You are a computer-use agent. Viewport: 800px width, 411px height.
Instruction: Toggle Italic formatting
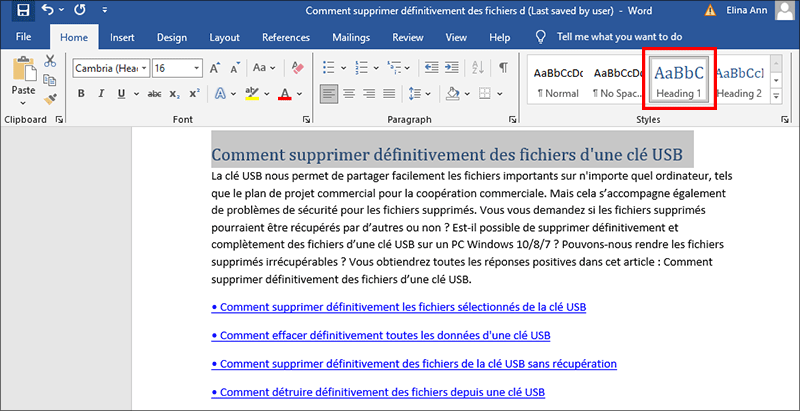pyautogui.click(x=101, y=94)
